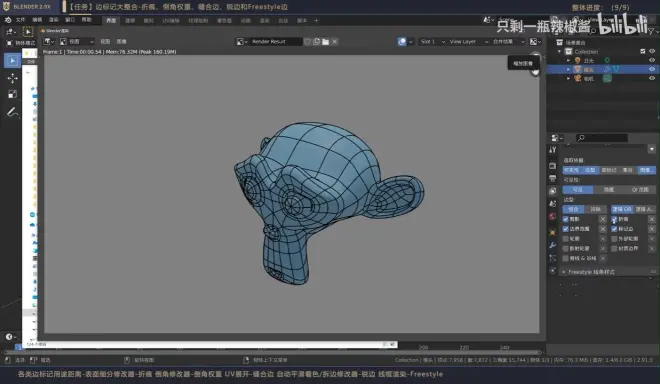Open the Slot 1 dropdown
Viewport: 660px width, 384px height.
[x=432, y=41]
